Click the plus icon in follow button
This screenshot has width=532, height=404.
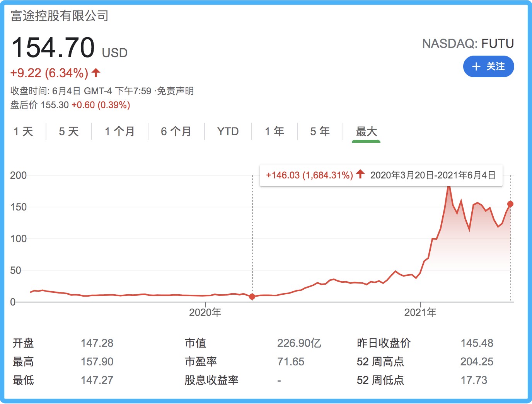point(476,66)
